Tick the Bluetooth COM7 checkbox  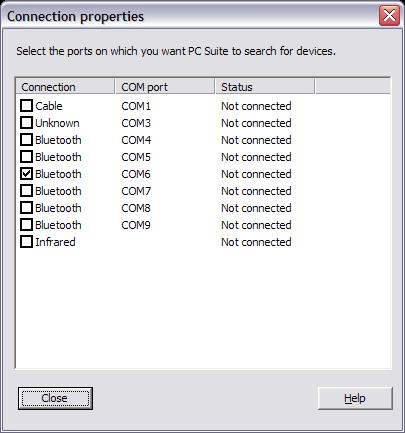coord(26,191)
